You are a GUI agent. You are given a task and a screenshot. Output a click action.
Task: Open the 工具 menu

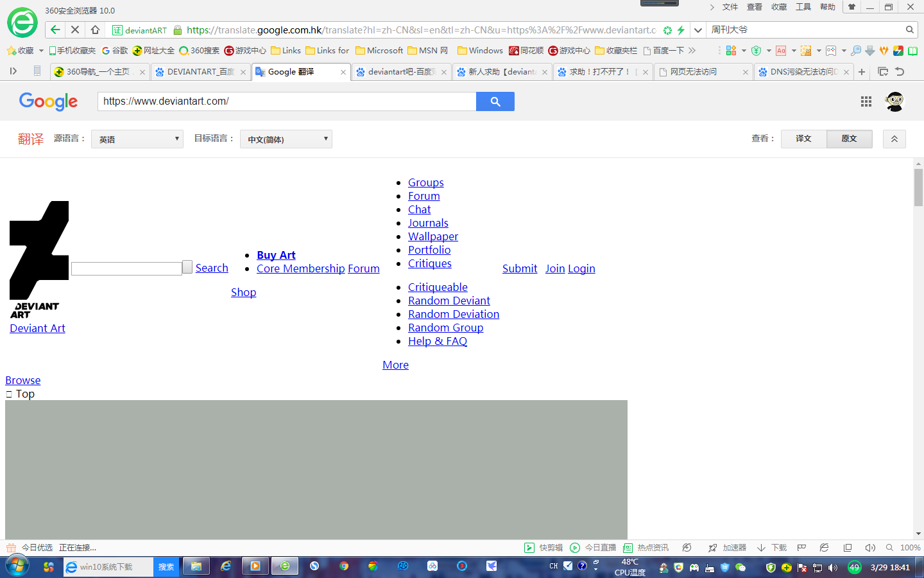803,7
